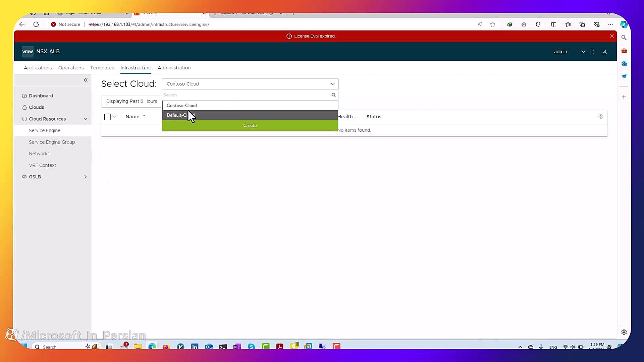The width and height of the screenshot is (644, 362).
Task: Open Dashboard in the sidebar
Action: 41,96
